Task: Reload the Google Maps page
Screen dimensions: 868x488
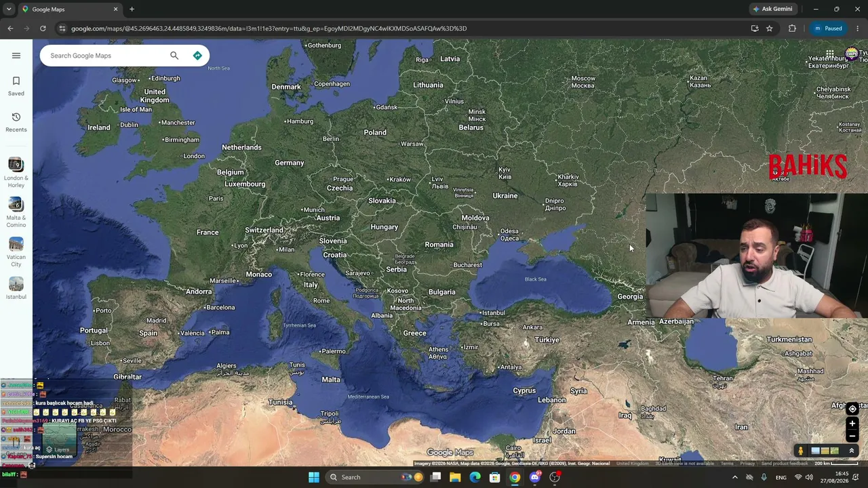Action: [x=43, y=28]
